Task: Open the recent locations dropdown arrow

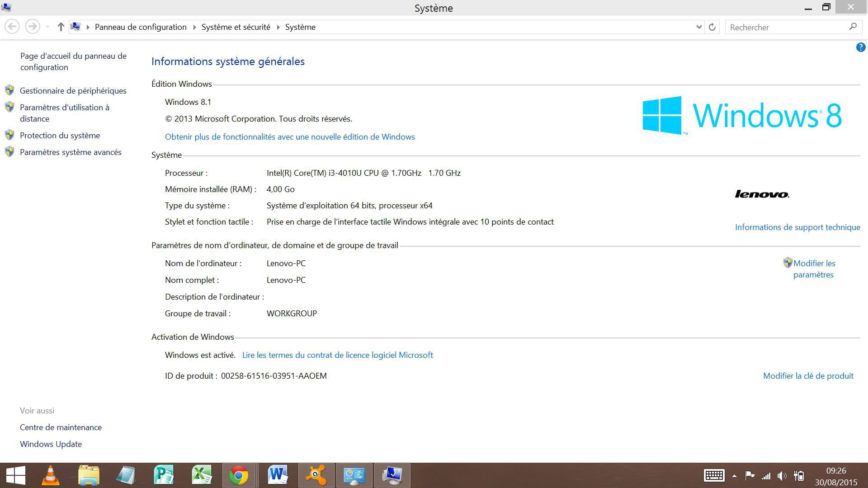Action: pyautogui.click(x=47, y=27)
